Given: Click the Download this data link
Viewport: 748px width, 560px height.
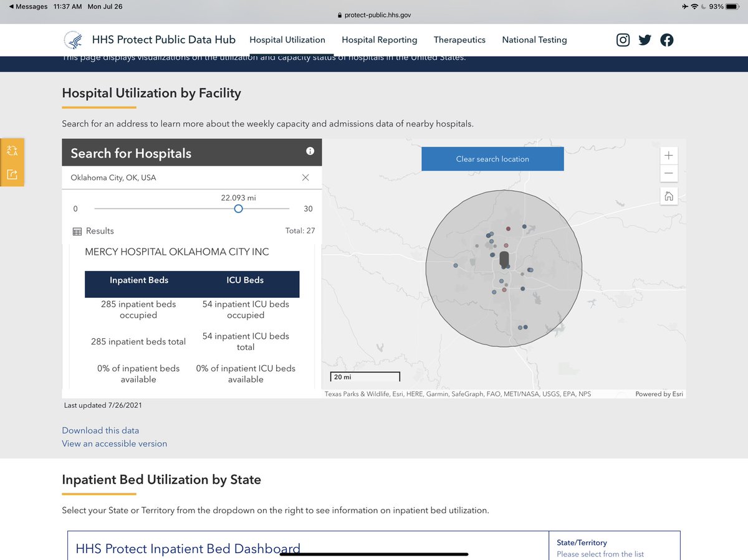Looking at the screenshot, I should pyautogui.click(x=100, y=430).
